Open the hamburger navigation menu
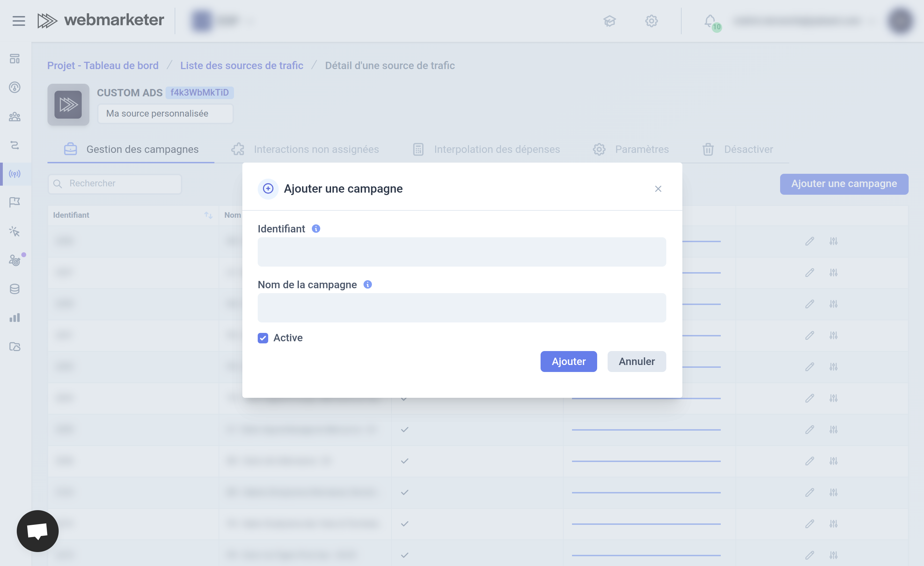The height and width of the screenshot is (566, 924). [19, 21]
